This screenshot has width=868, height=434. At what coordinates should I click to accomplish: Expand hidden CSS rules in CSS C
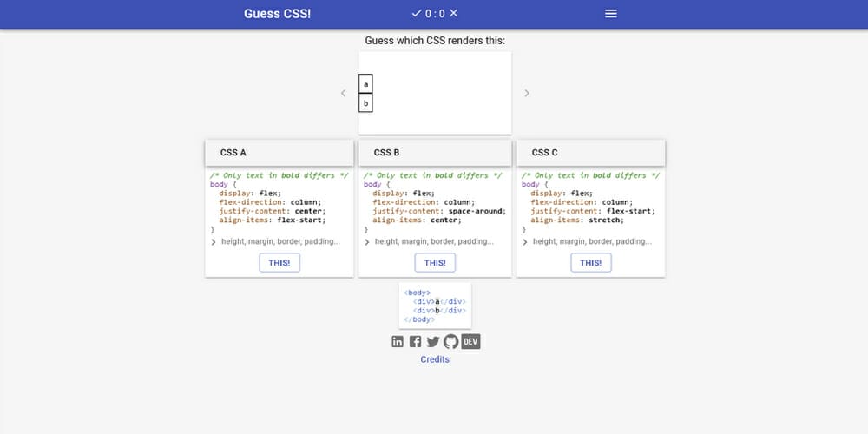(588, 242)
